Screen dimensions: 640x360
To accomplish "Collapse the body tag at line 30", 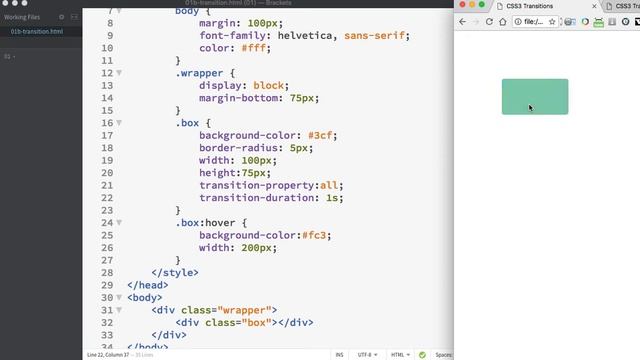I will (x=119, y=298).
